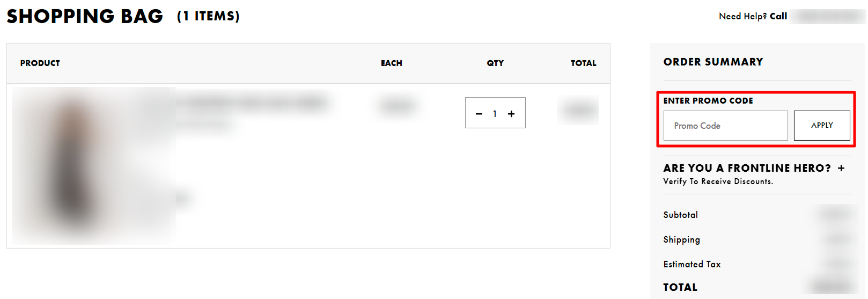This screenshot has height=299, width=868.
Task: Select the TOTAL column header
Action: (584, 63)
